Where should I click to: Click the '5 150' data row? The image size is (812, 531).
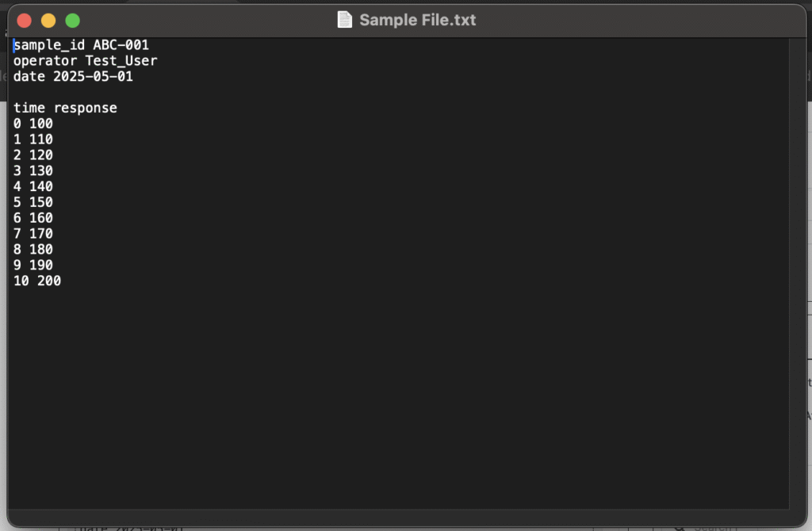pyautogui.click(x=33, y=202)
